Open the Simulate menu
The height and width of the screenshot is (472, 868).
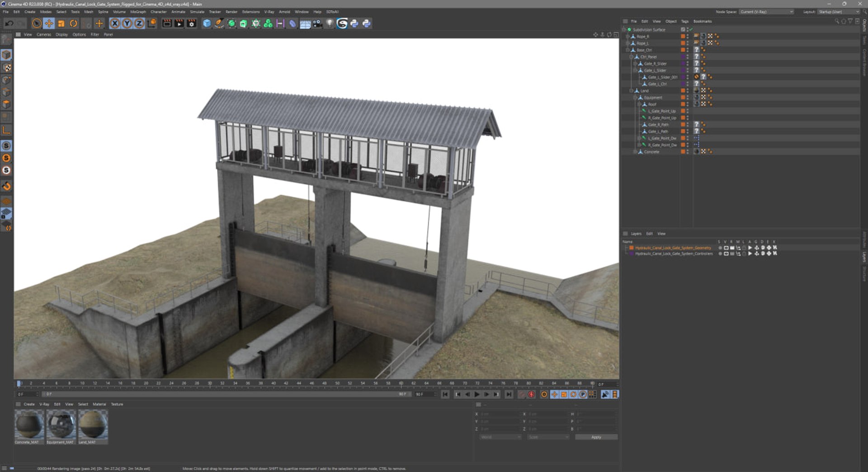click(197, 12)
